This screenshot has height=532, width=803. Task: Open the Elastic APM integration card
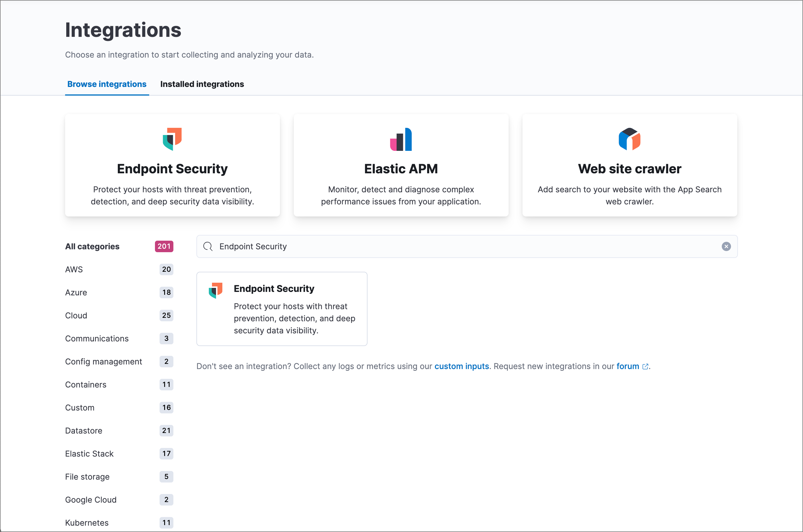pyautogui.click(x=401, y=165)
